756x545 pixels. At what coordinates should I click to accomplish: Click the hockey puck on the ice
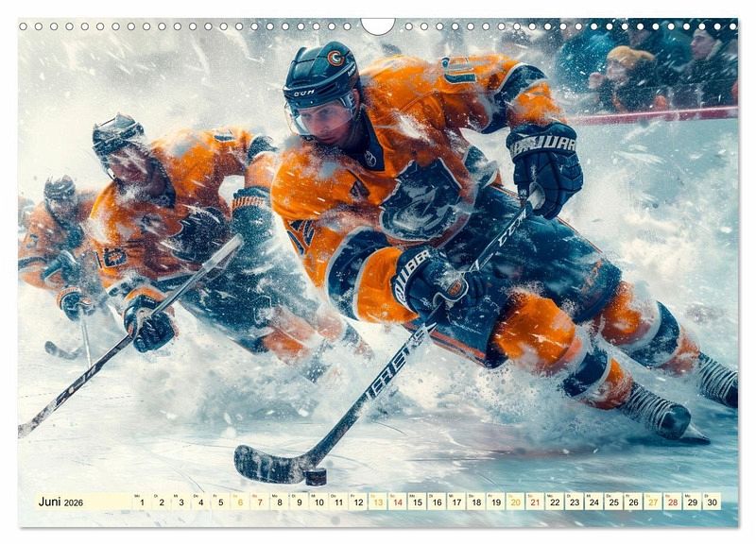click(315, 477)
